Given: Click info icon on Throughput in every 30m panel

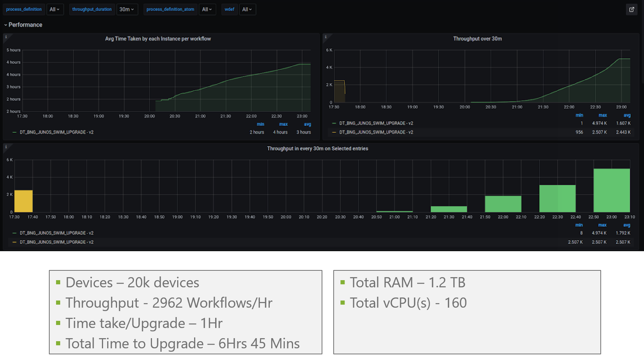Looking at the screenshot, I should [6, 146].
